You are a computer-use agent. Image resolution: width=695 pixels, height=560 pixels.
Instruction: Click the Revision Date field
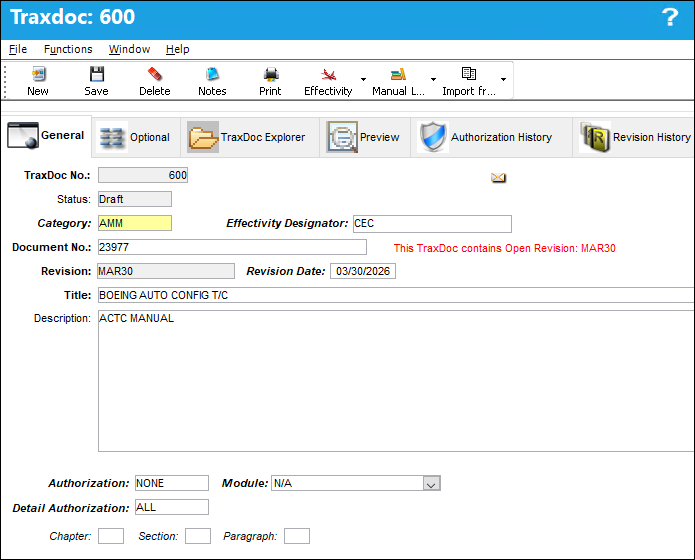(x=363, y=271)
